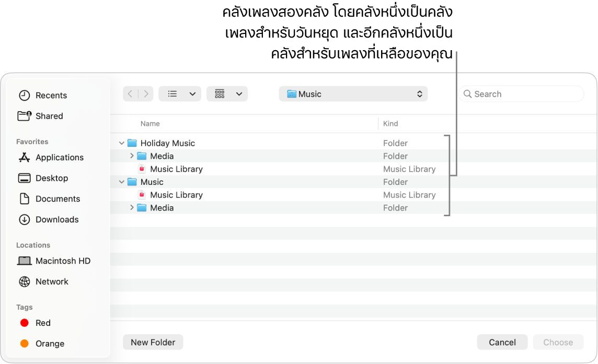Screen dimensions: 598x364
Task: Open the Shared section
Action: [x=49, y=116]
